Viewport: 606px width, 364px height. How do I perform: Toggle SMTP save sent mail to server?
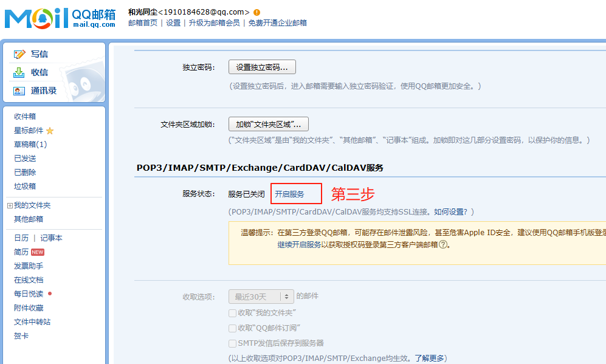coord(232,343)
